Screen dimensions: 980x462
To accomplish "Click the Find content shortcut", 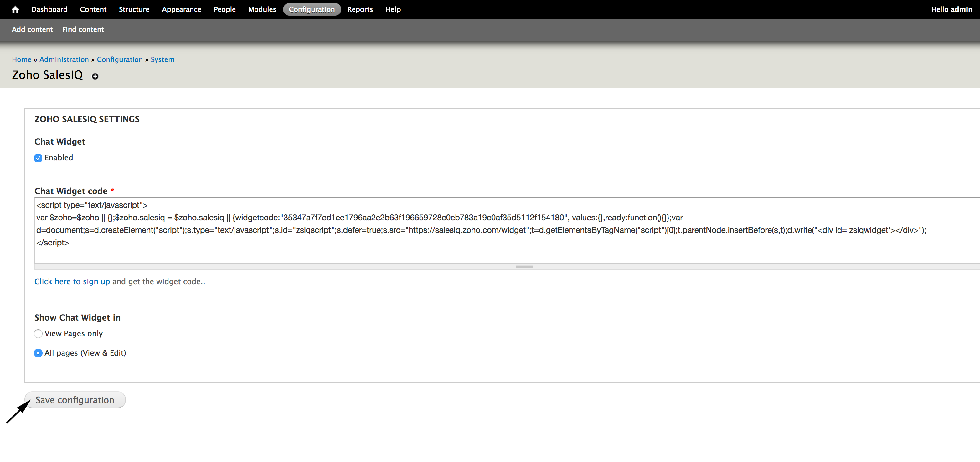I will [x=83, y=29].
